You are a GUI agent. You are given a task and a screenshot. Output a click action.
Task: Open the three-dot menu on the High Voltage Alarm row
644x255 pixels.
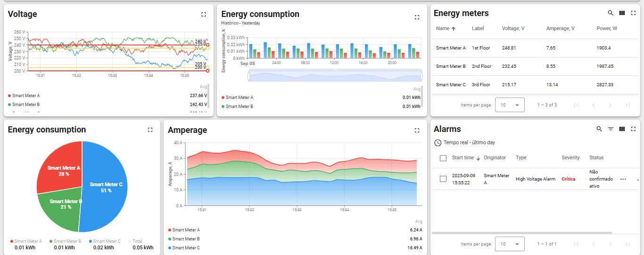623,179
